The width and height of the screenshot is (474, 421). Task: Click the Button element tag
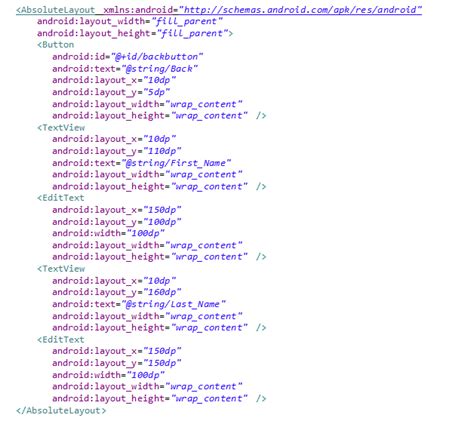tap(56, 45)
